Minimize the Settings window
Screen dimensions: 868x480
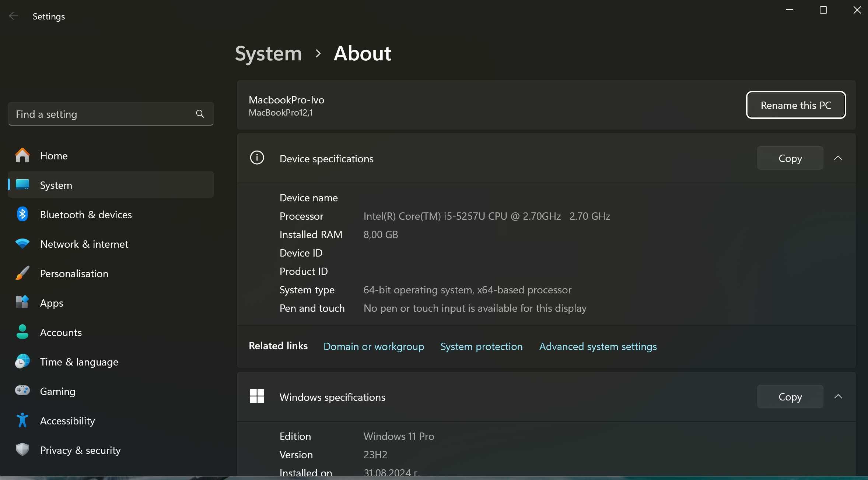click(x=790, y=10)
